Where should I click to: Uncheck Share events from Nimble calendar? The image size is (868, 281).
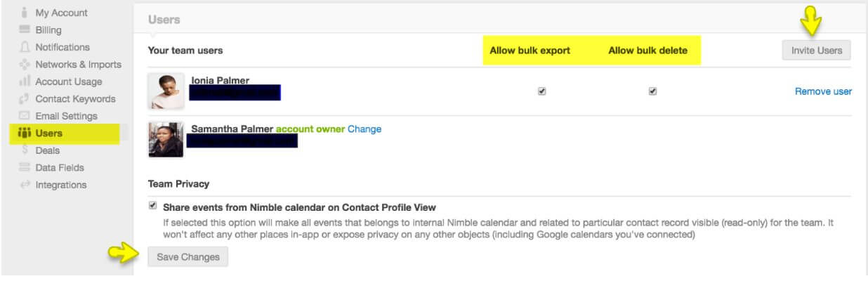pyautogui.click(x=153, y=207)
